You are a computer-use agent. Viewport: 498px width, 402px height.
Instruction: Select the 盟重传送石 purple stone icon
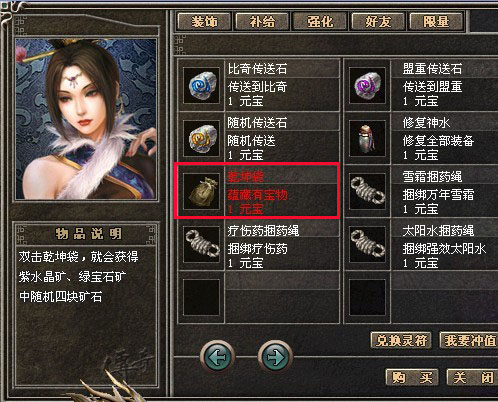point(367,85)
